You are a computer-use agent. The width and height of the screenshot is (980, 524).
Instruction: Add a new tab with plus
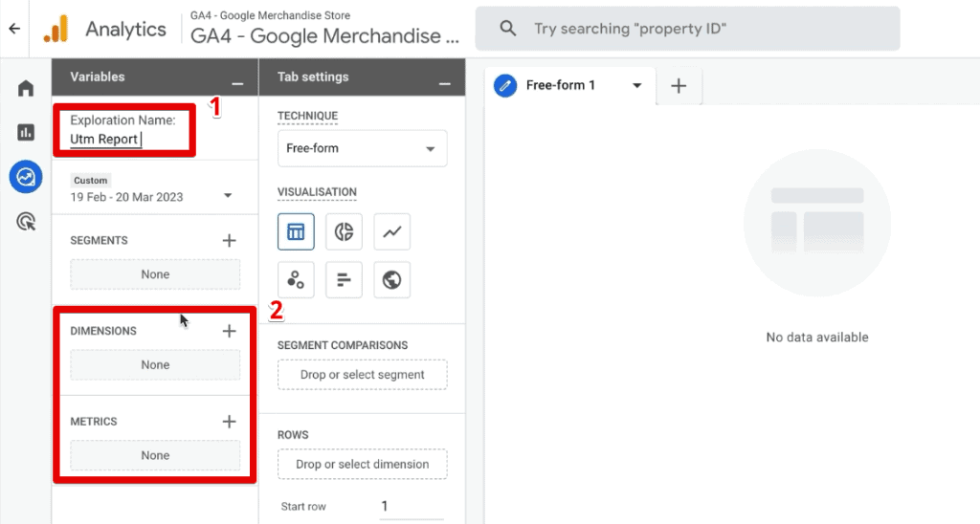tap(679, 85)
